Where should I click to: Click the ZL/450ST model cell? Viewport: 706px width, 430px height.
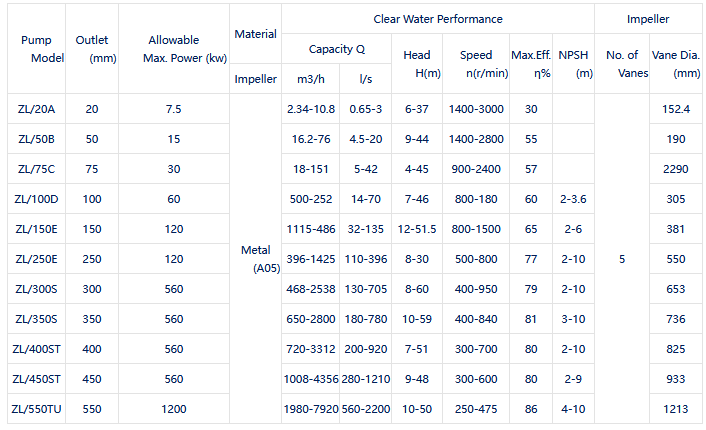point(36,379)
